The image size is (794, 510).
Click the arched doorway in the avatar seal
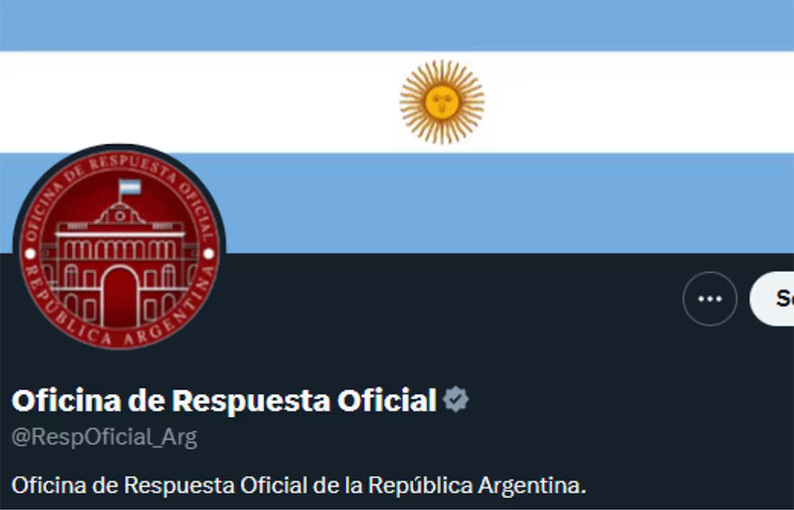click(x=120, y=296)
